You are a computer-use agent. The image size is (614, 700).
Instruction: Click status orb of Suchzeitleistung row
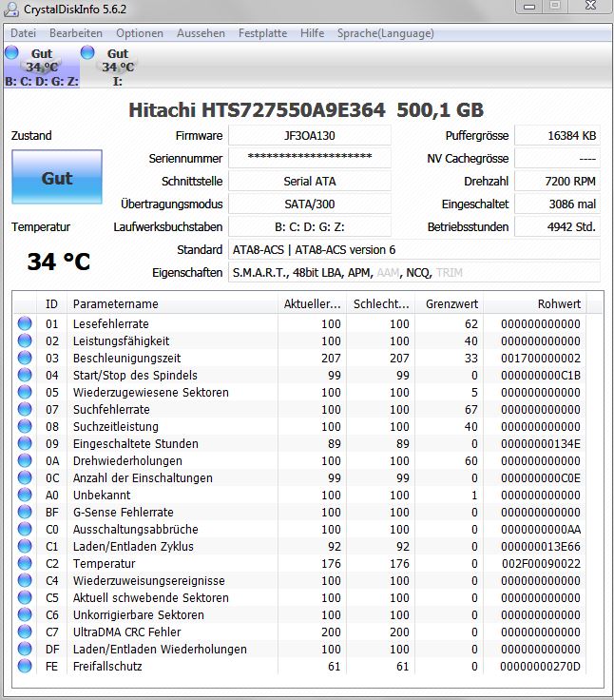(25, 426)
